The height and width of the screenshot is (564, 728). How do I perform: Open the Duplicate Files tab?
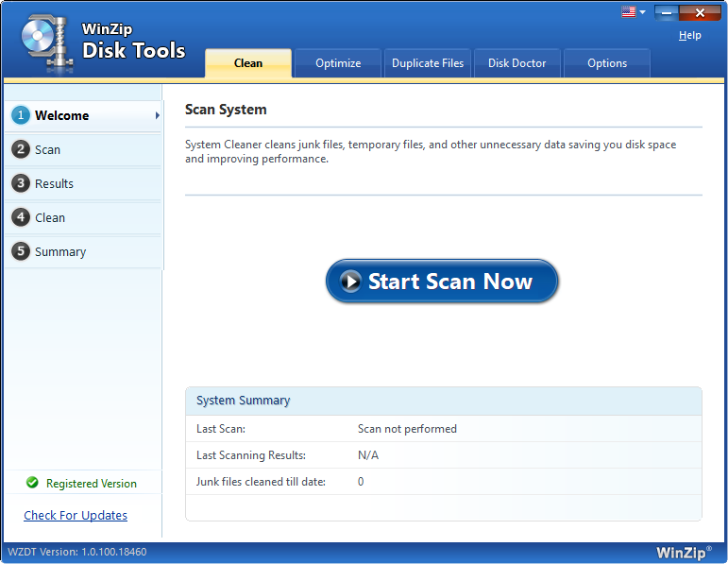point(428,63)
